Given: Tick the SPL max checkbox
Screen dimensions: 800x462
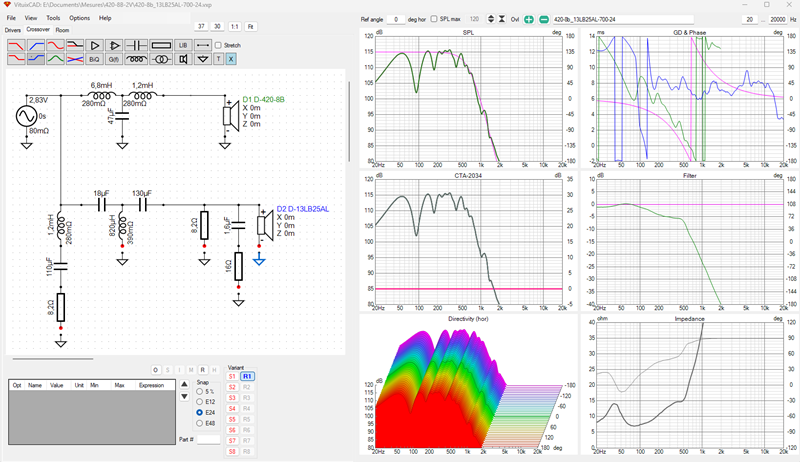Looking at the screenshot, I should 434,19.
